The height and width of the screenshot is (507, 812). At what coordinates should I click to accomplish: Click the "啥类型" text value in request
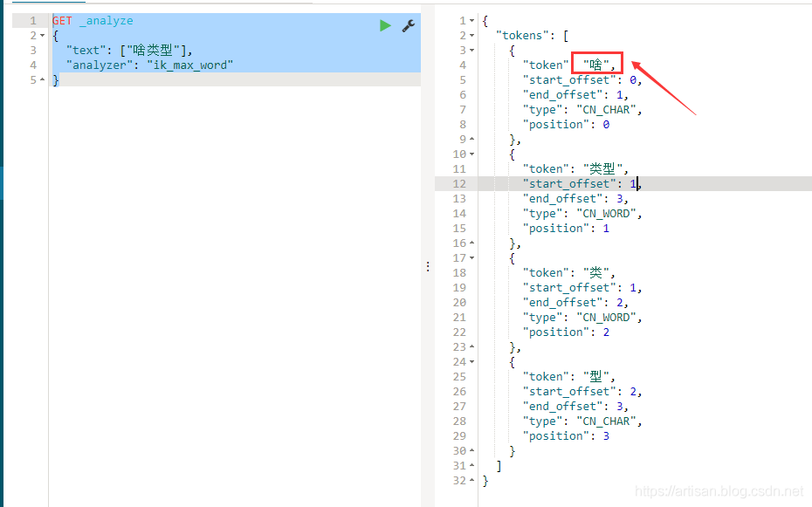pyautogui.click(x=156, y=51)
